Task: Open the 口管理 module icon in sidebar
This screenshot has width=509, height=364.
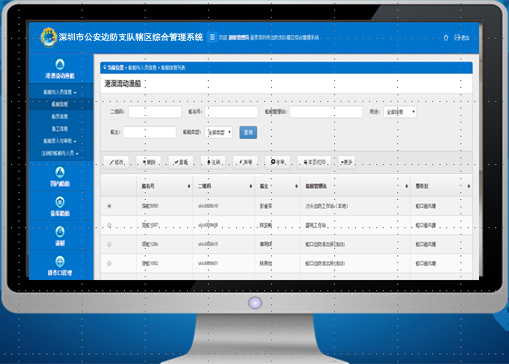Action: click(60, 261)
